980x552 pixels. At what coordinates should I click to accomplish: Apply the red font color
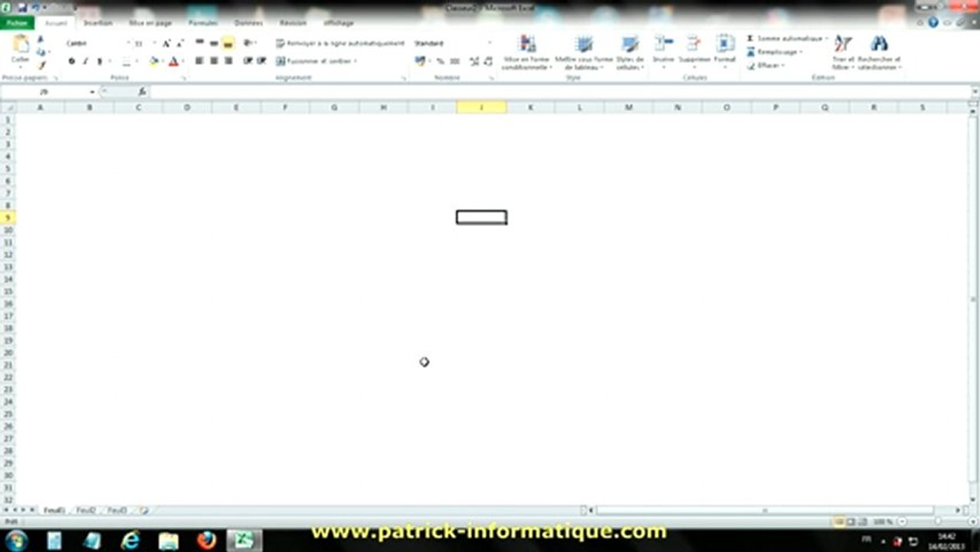point(174,61)
